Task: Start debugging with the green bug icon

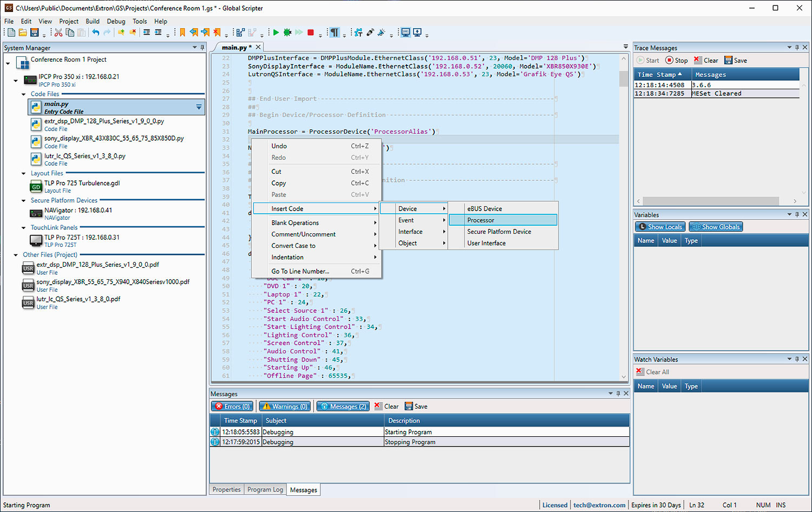Action: pos(287,32)
